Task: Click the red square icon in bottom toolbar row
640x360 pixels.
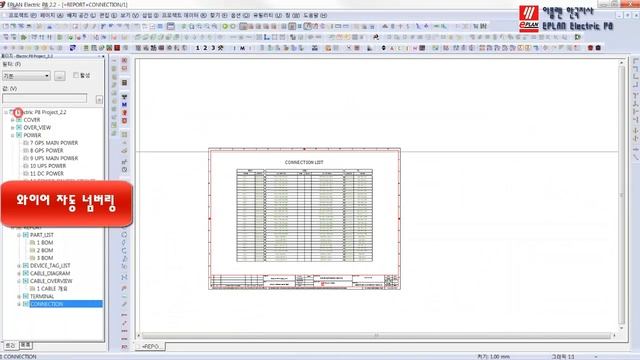Action: coord(117,48)
